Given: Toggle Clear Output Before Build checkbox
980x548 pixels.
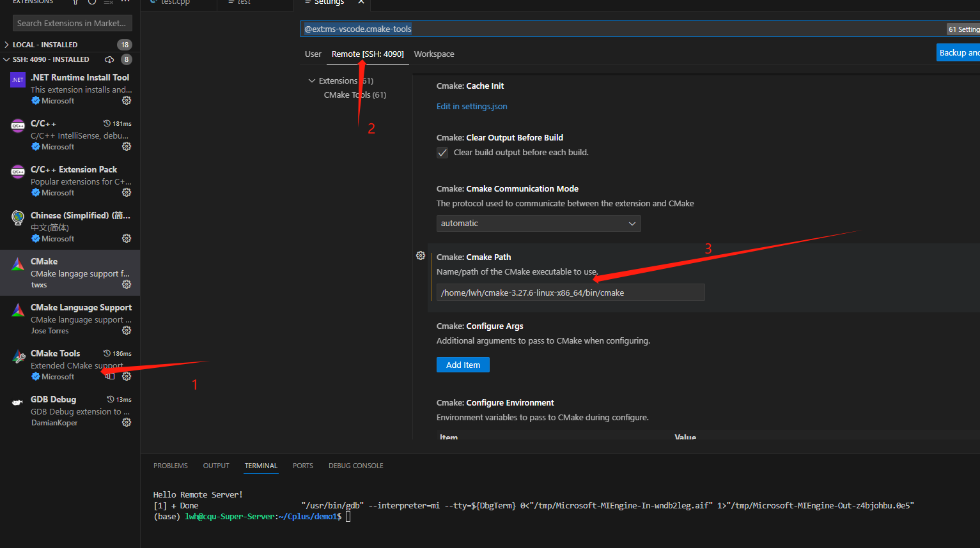Looking at the screenshot, I should 442,153.
